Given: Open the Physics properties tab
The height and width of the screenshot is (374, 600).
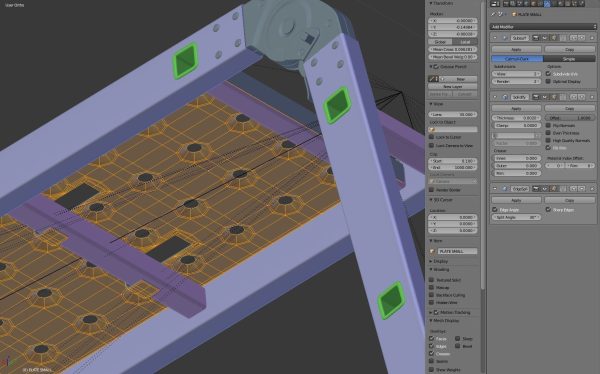Looking at the screenshot, I should 581,3.
